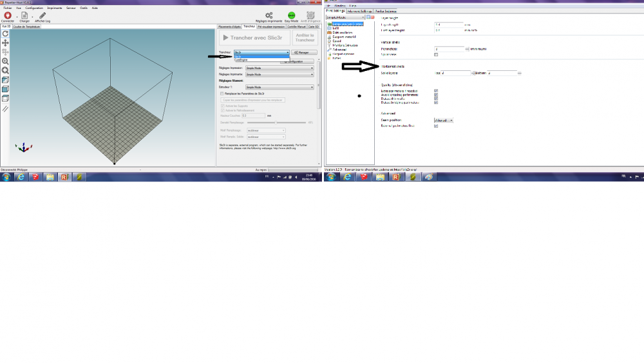Select Skirt and brim in Slic3r tree
Screen dimensions: 644x363
(342, 32)
